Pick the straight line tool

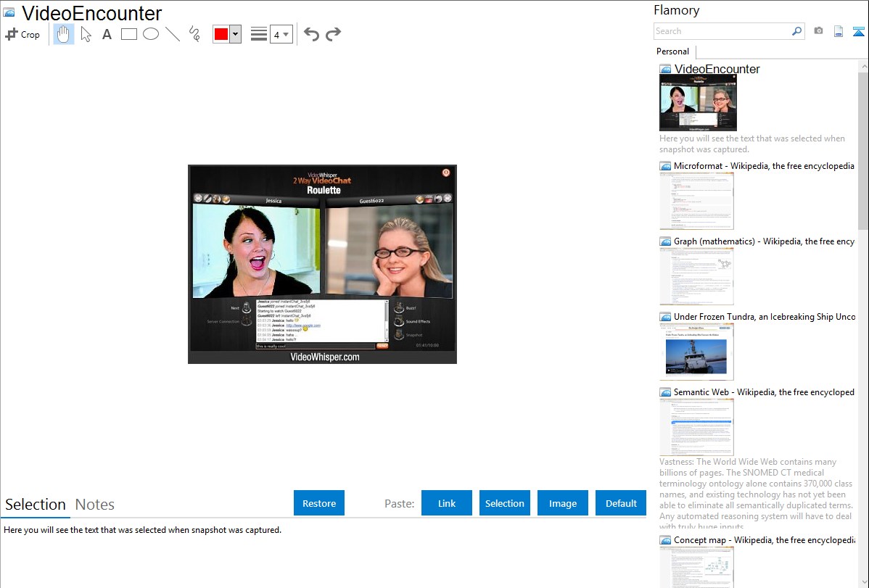[x=173, y=34]
